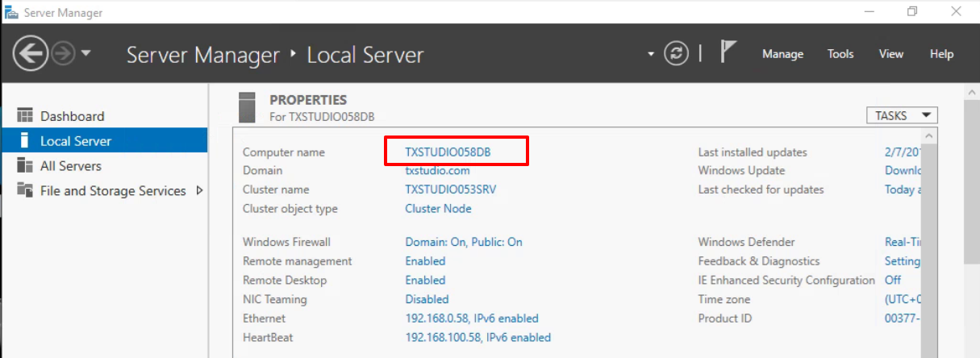Click the PROPERTIES heading text

308,100
